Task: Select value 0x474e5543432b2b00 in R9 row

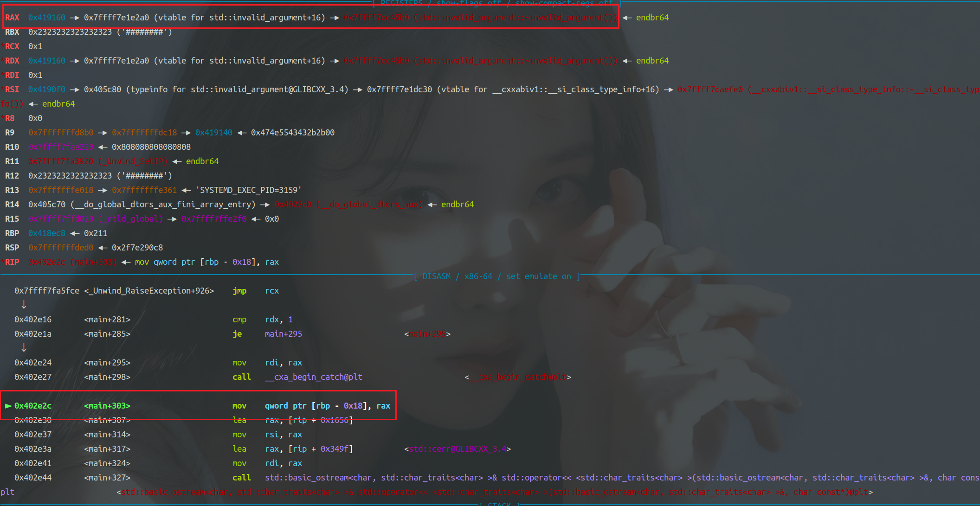Action: coord(293,133)
